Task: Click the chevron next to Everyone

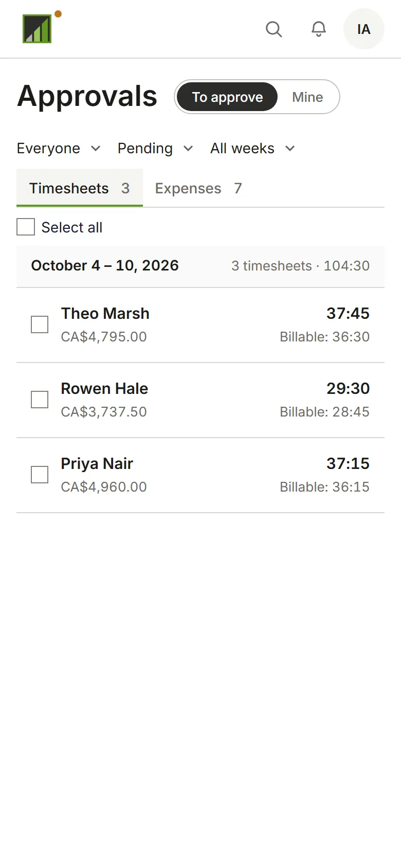Action: pyautogui.click(x=96, y=149)
